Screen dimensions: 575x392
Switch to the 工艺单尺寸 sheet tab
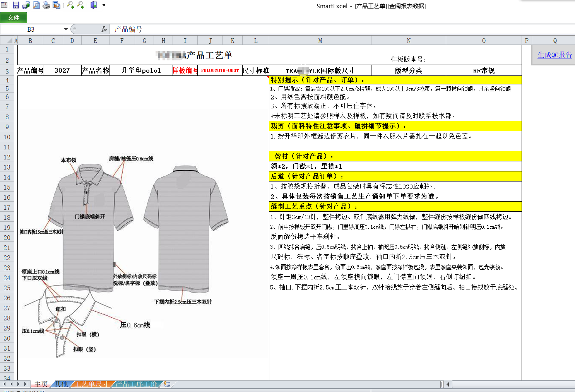[x=91, y=384]
